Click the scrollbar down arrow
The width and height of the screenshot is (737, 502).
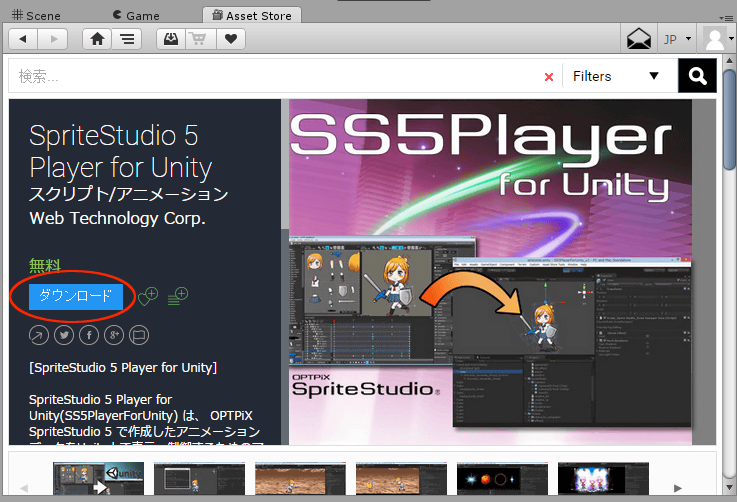click(x=729, y=487)
